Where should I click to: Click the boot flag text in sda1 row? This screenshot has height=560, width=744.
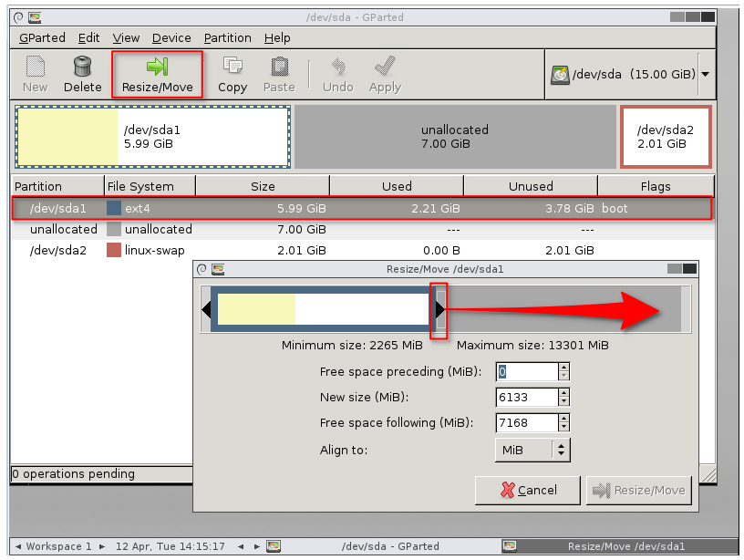[615, 208]
